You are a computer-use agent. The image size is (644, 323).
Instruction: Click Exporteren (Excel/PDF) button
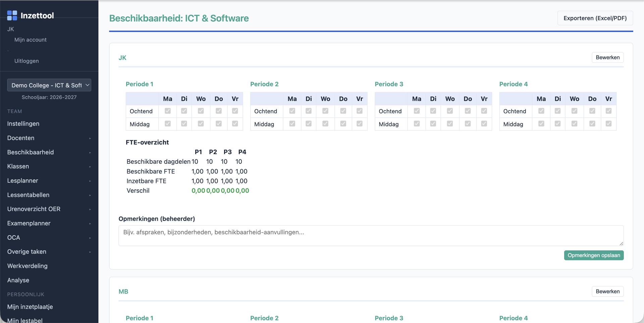595,18
